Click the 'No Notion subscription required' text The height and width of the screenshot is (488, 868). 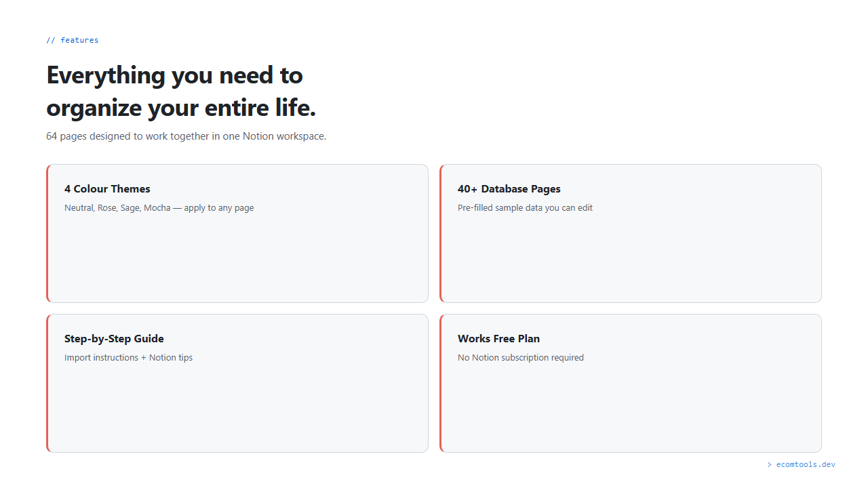[520, 358]
